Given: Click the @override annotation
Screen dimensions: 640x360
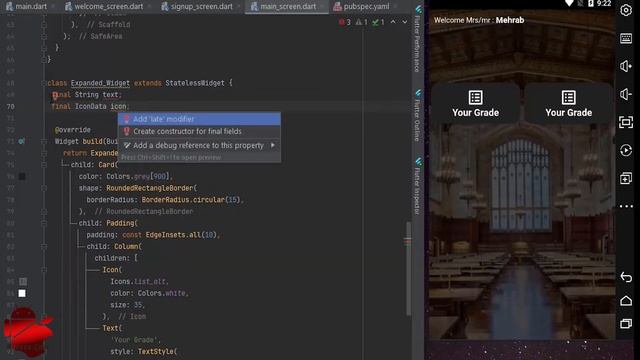Looking at the screenshot, I should click(x=73, y=130).
